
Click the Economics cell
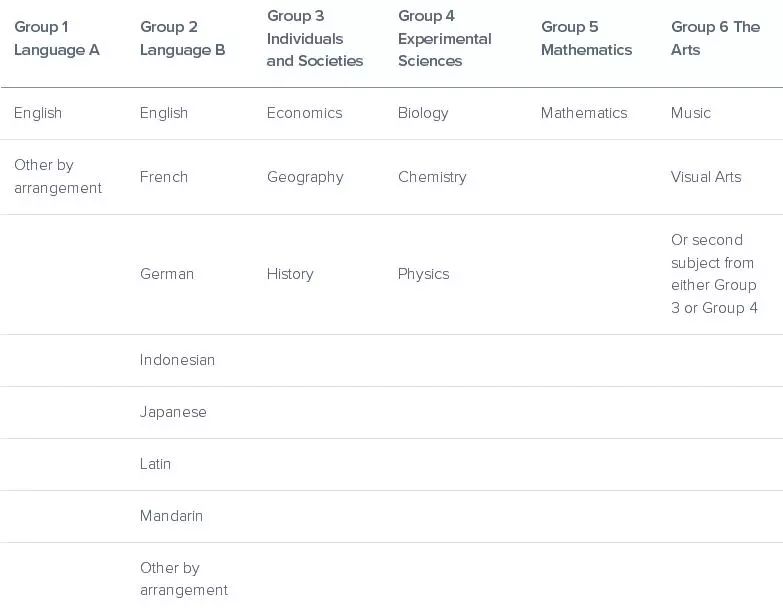point(305,113)
